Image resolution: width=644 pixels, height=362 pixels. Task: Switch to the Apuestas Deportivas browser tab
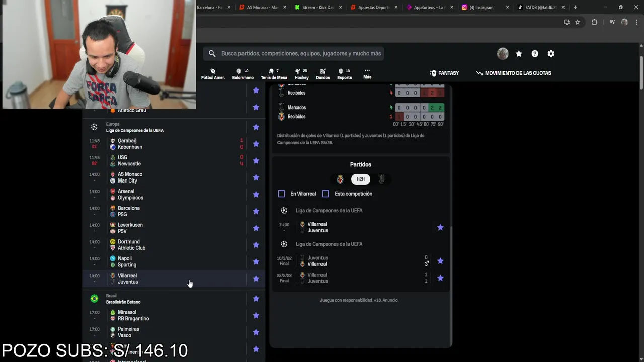(x=373, y=7)
